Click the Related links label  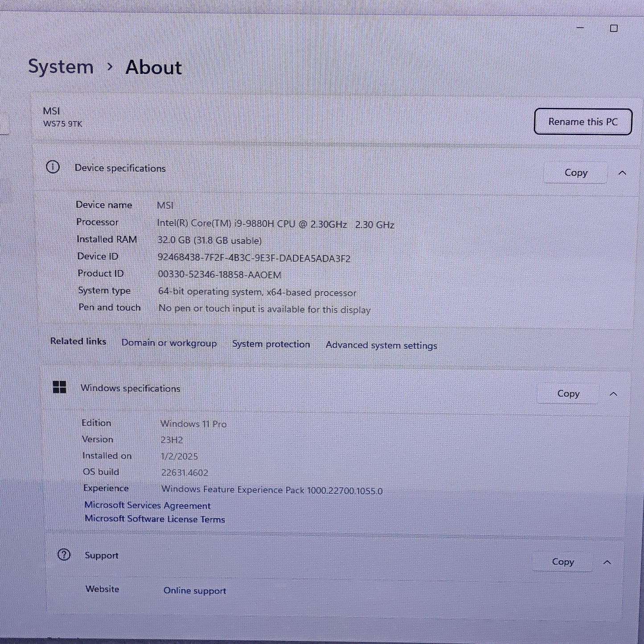coord(78,341)
